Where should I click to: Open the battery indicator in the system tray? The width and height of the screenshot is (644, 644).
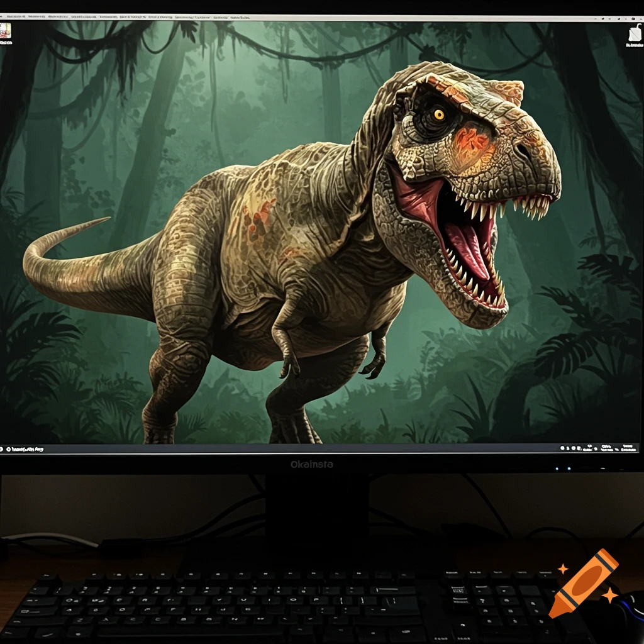[x=579, y=448]
